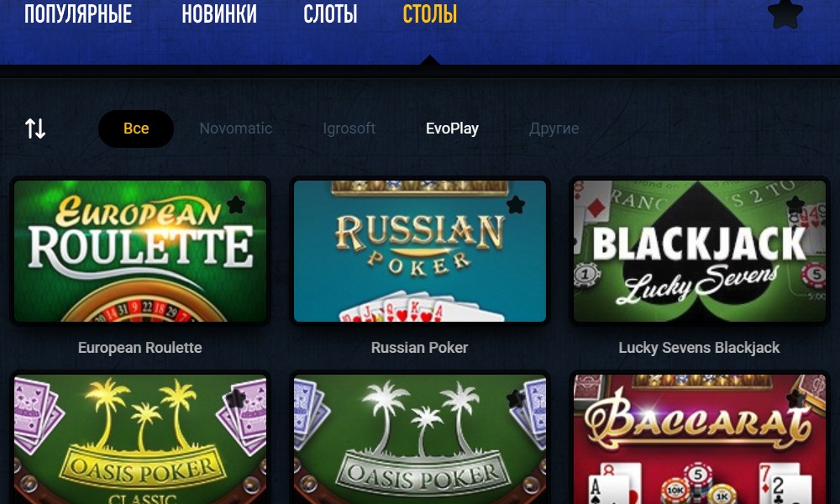Select the Все provider filter

(x=136, y=129)
